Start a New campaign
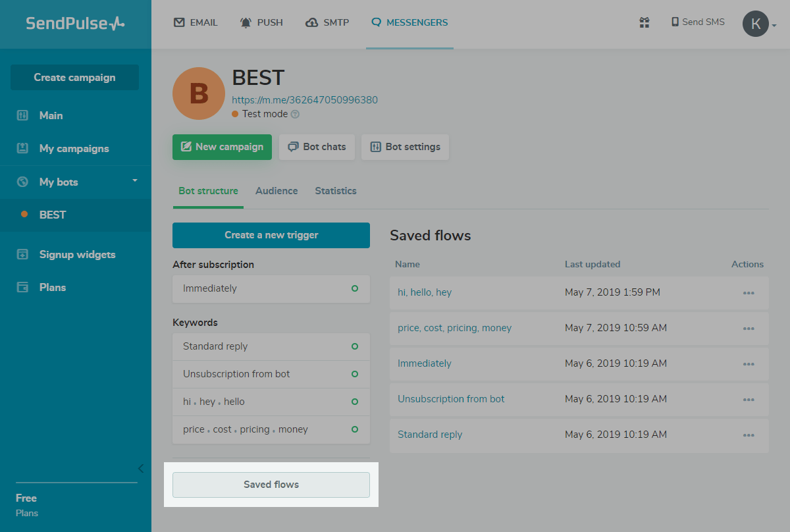This screenshot has width=790, height=532. click(223, 147)
